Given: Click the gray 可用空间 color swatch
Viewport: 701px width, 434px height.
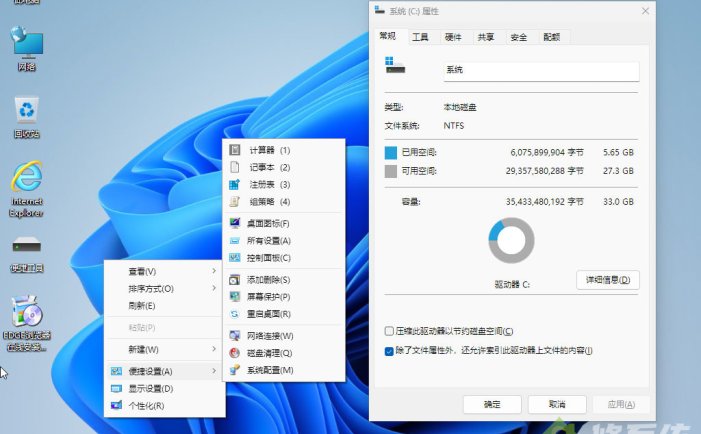Looking at the screenshot, I should 391,171.
